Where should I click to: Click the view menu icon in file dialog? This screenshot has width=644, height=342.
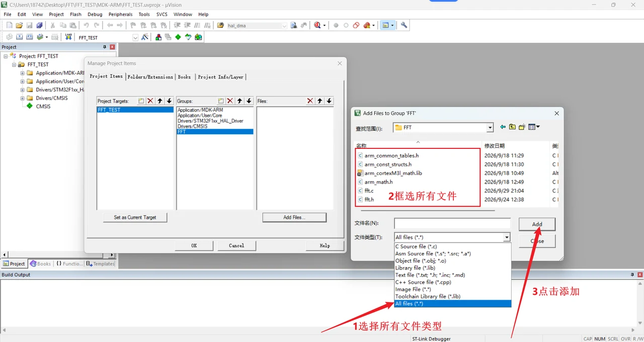coord(534,127)
